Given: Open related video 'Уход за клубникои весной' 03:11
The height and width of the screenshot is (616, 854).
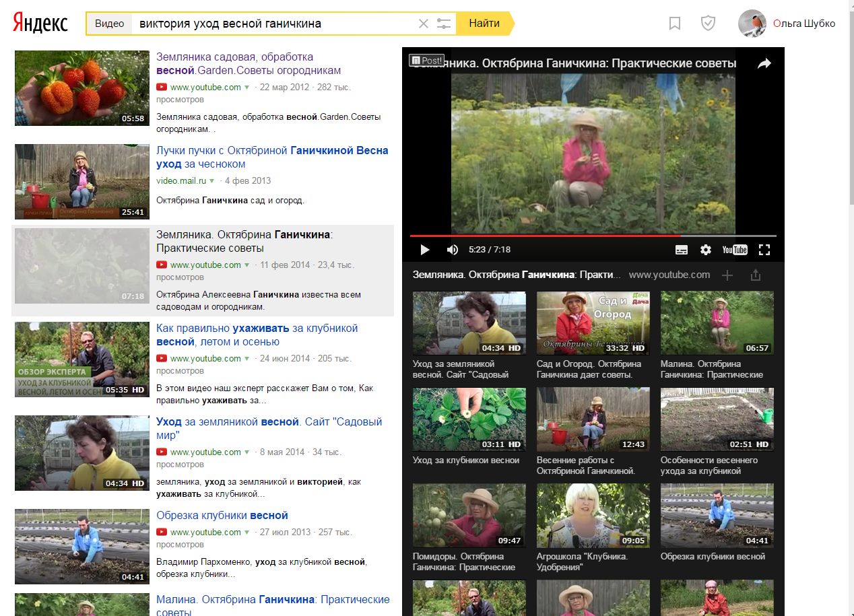Looking at the screenshot, I should [x=469, y=419].
